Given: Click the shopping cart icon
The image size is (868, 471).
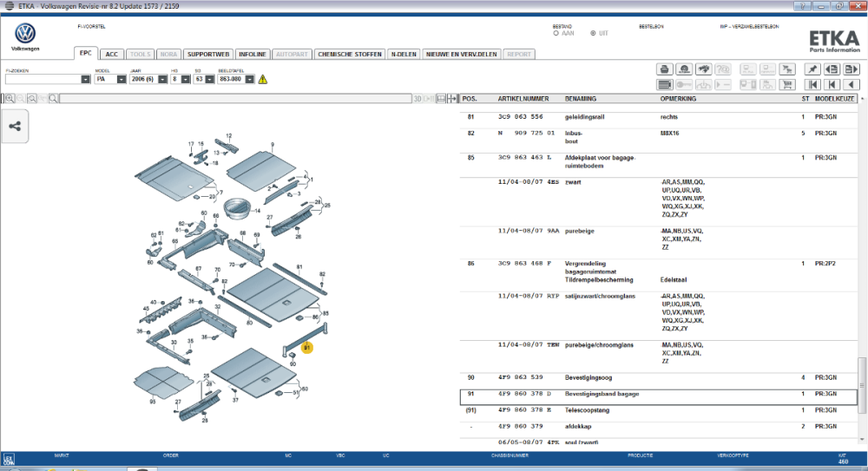Looking at the screenshot, I should (786, 85).
